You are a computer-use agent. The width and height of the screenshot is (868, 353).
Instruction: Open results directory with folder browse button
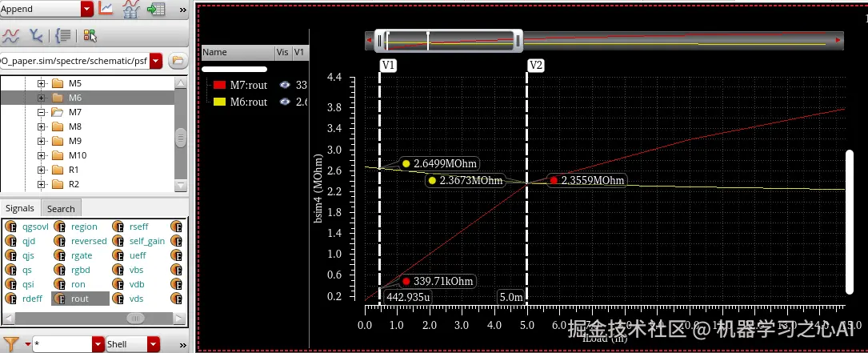click(x=177, y=60)
